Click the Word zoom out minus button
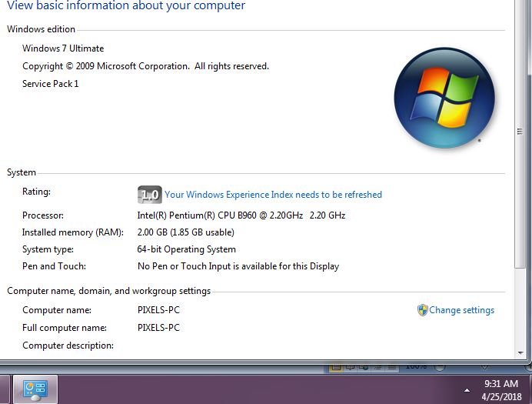 tap(440, 367)
